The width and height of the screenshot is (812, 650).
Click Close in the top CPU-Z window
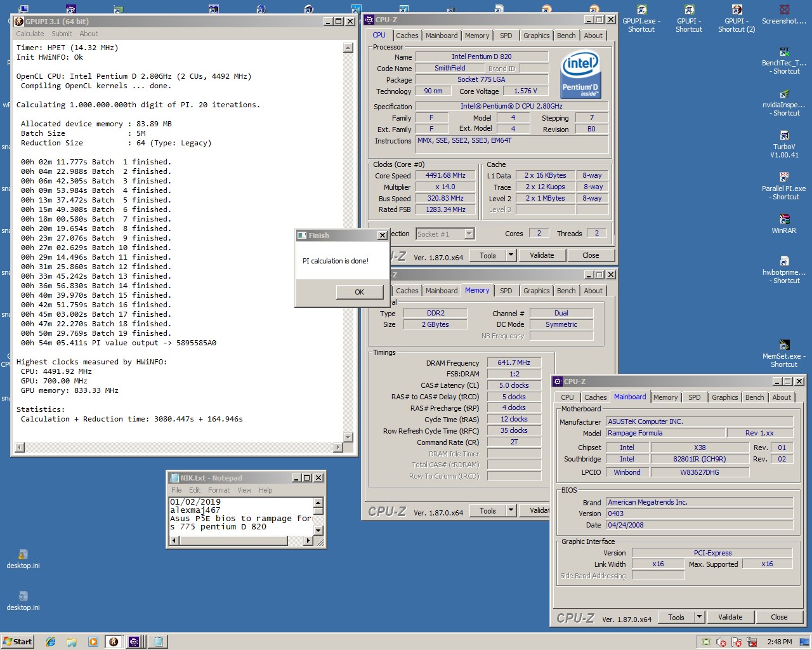(x=591, y=255)
